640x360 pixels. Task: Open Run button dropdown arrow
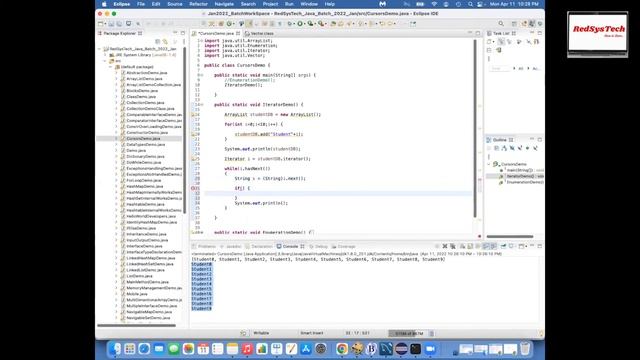(305, 24)
